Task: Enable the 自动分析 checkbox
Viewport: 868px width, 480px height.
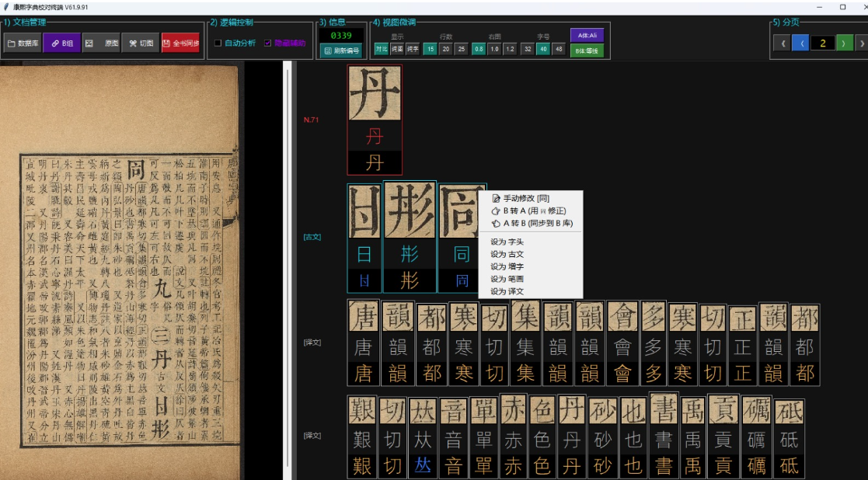Action: (x=218, y=43)
